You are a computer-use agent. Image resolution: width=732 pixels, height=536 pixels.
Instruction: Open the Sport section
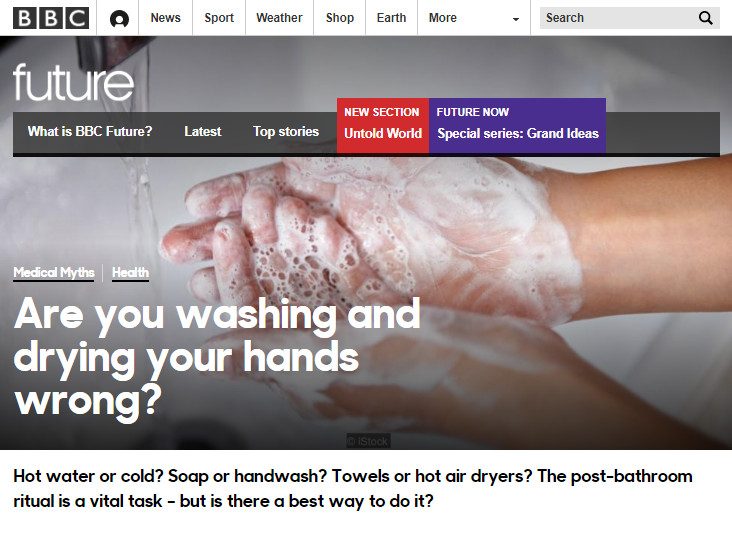[x=219, y=18]
